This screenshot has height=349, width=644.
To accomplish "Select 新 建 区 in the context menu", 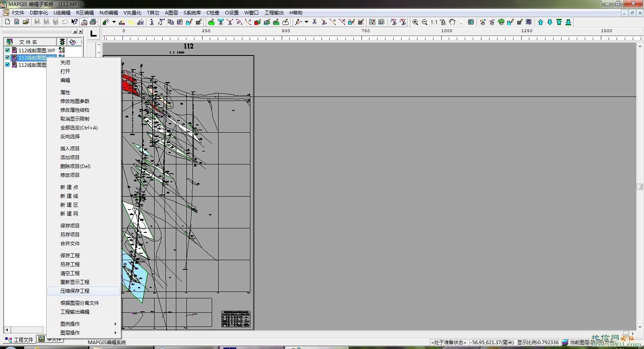I will tap(84, 205).
